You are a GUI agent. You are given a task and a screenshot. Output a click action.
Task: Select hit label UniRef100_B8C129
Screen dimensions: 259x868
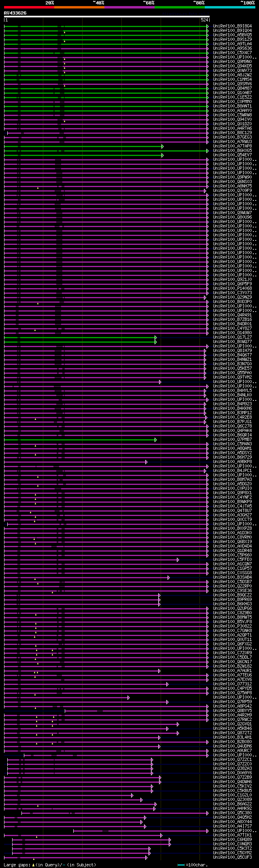click(232, 133)
